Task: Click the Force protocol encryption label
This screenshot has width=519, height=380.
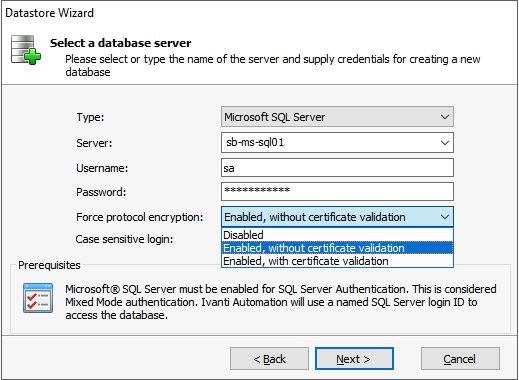Action: click(x=139, y=217)
